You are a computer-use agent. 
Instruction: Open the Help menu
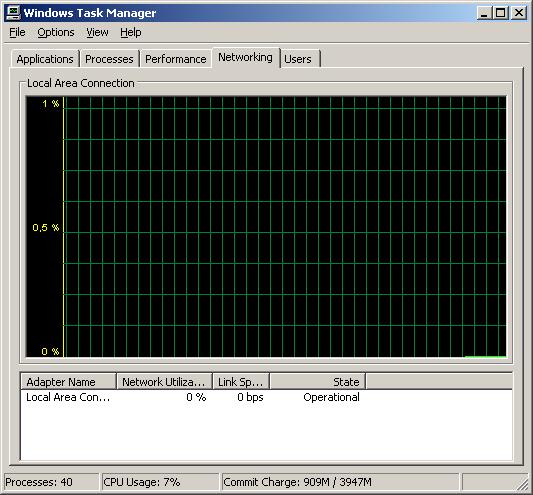tap(131, 32)
